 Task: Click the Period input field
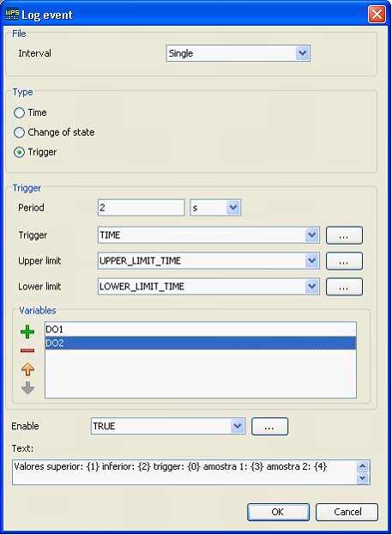[x=142, y=208]
